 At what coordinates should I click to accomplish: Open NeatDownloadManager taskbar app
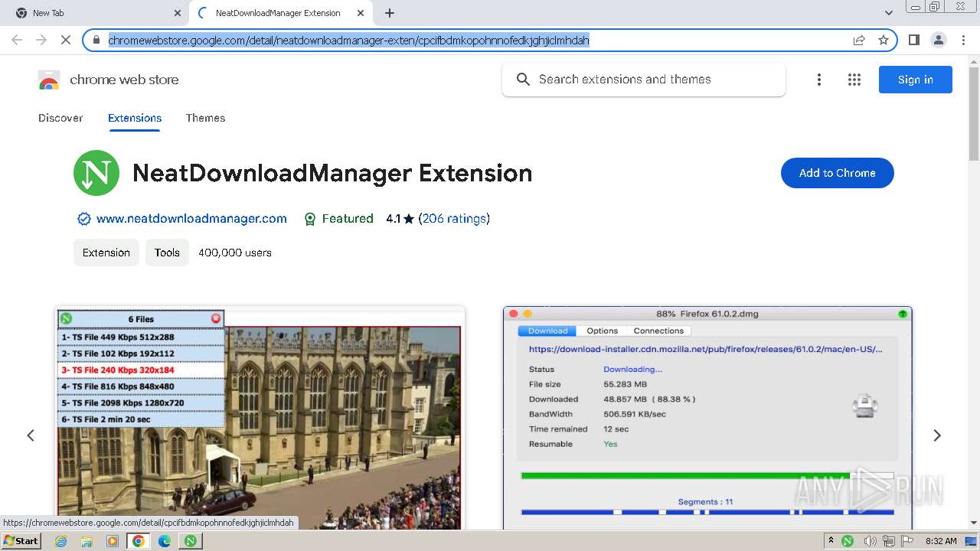[x=190, y=541]
